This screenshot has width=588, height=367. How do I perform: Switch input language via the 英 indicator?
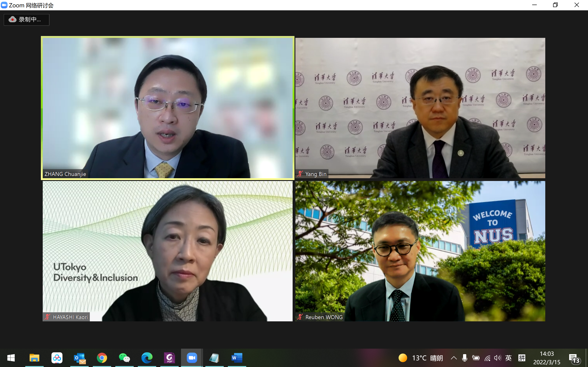click(x=509, y=358)
